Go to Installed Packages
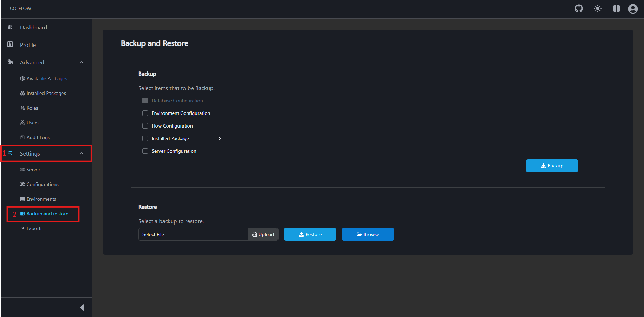 (46, 93)
